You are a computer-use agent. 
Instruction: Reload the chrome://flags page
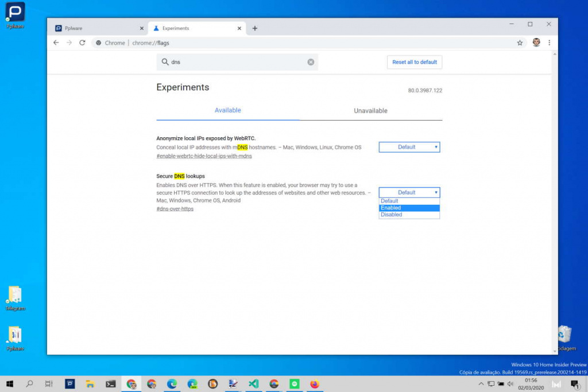[82, 42]
